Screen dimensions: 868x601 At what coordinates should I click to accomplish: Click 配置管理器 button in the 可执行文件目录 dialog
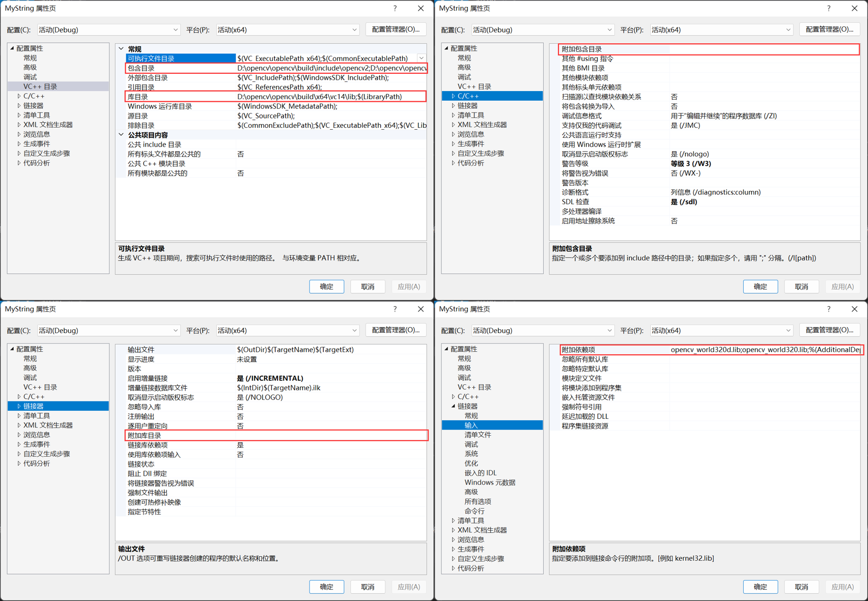pyautogui.click(x=396, y=30)
